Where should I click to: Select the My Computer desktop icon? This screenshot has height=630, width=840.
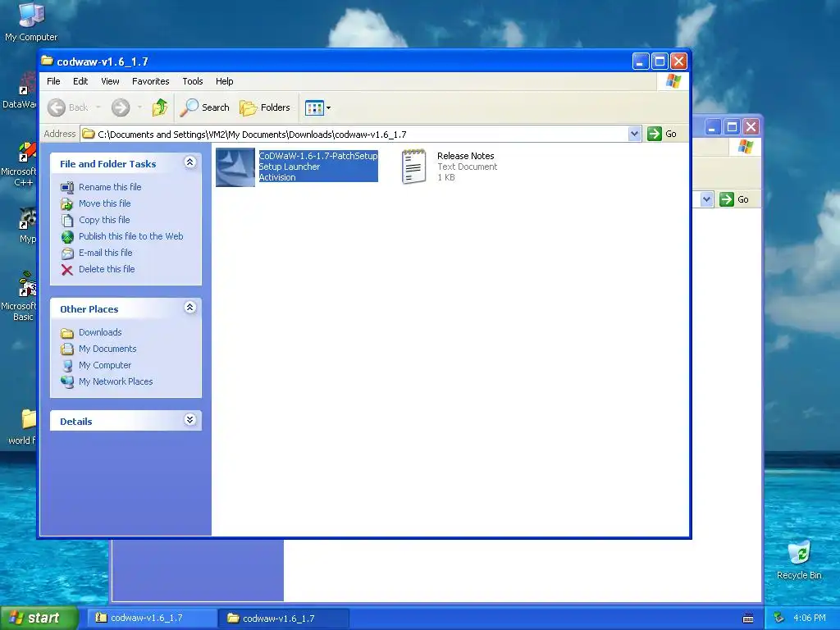[x=31, y=22]
